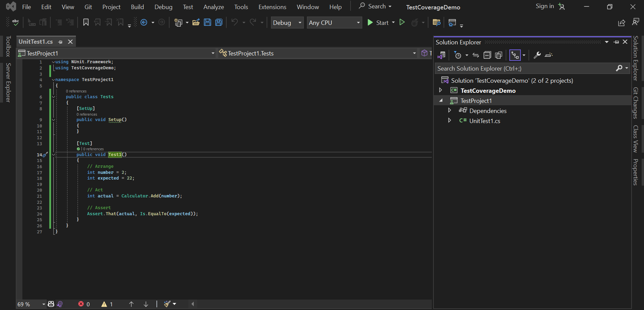Click Collapse All in Solution Explorer

click(487, 55)
